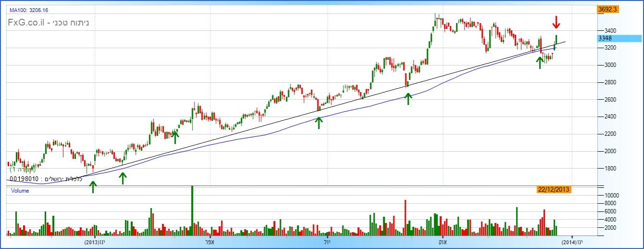The width and height of the screenshot is (644, 249).
Task: Click the MA100: 3205.16 indicator label
Action: pyautogui.click(x=29, y=10)
